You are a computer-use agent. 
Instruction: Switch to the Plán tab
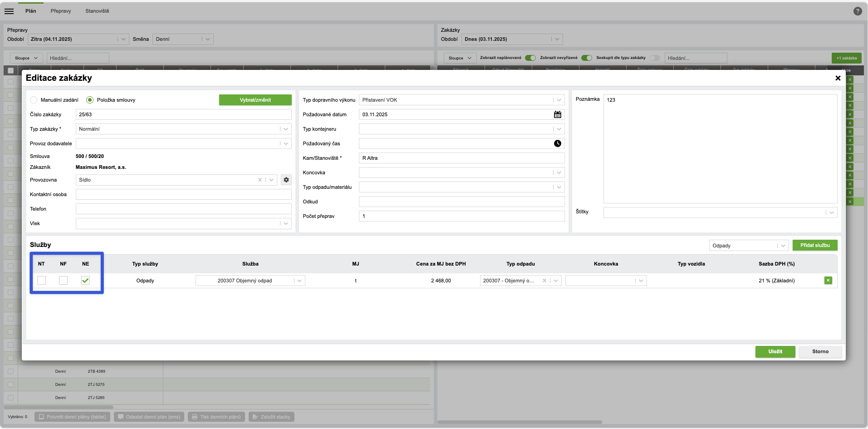click(31, 11)
